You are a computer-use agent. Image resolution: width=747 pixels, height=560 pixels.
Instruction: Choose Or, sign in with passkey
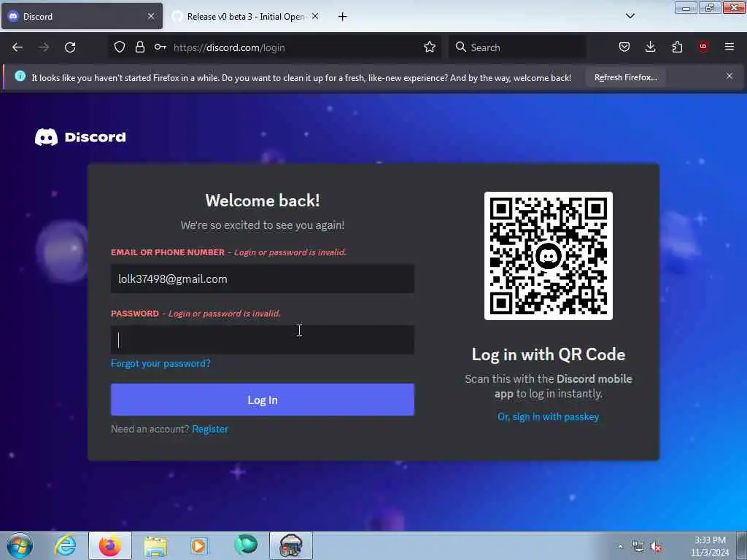549,416
